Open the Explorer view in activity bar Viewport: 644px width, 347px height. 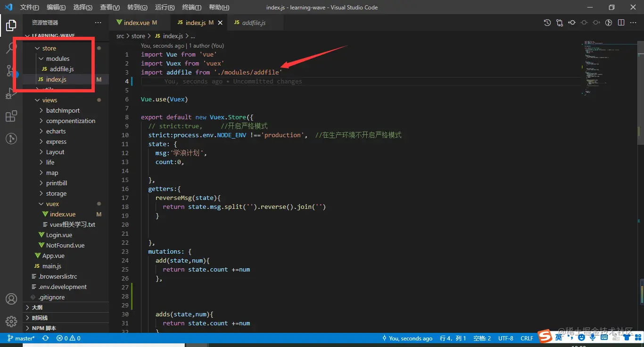(11, 25)
